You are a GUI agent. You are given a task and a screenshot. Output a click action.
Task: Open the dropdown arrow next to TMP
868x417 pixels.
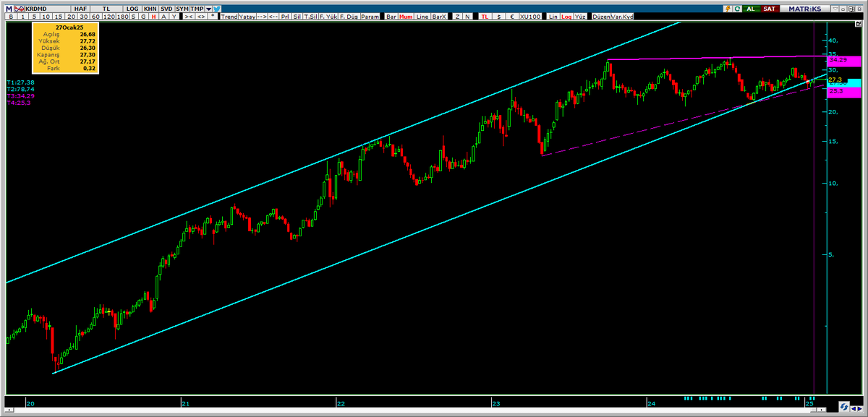(208, 8)
